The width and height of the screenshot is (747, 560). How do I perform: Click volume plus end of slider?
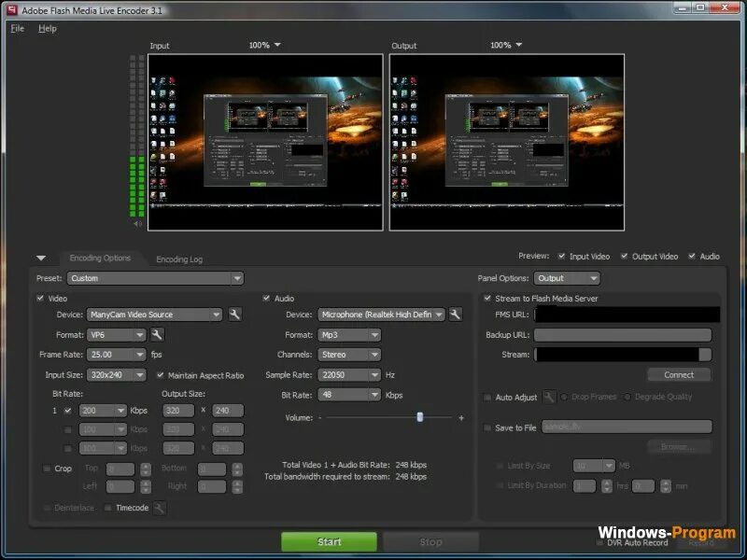coord(461,417)
